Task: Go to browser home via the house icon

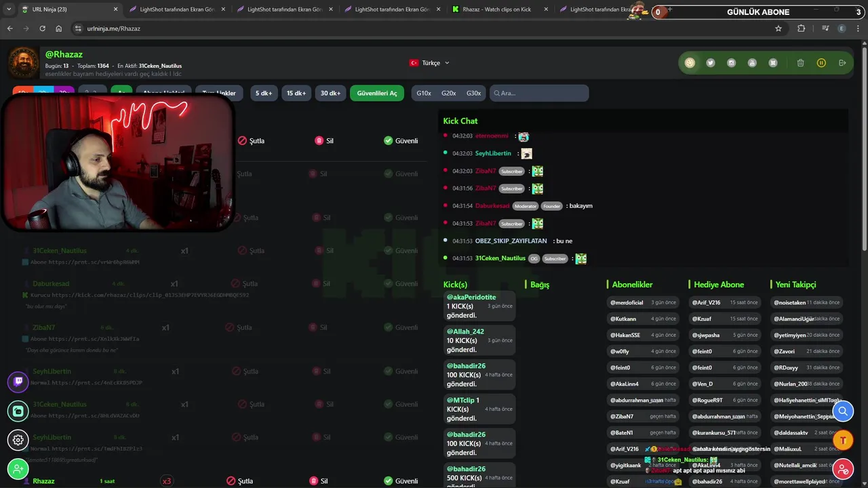Action: pyautogui.click(x=59, y=28)
